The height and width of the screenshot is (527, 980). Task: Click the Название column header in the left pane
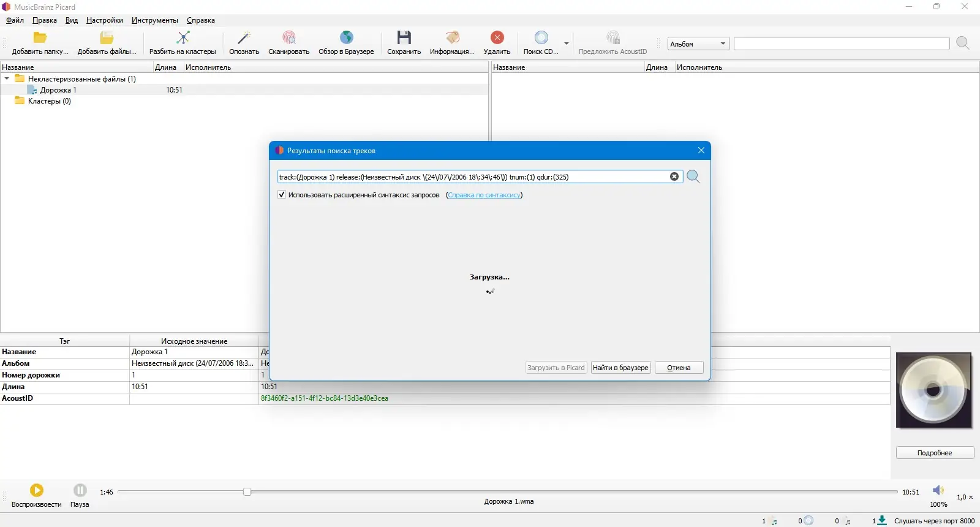coord(77,67)
